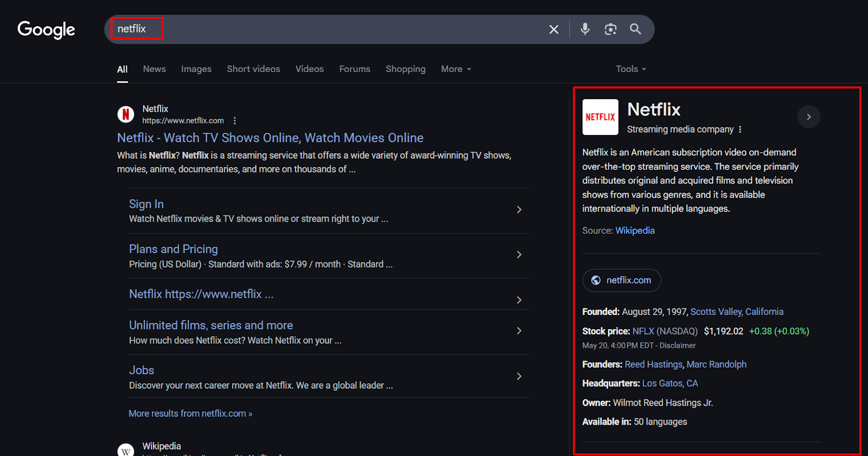
Task: Go to the Forums tab
Action: (355, 69)
